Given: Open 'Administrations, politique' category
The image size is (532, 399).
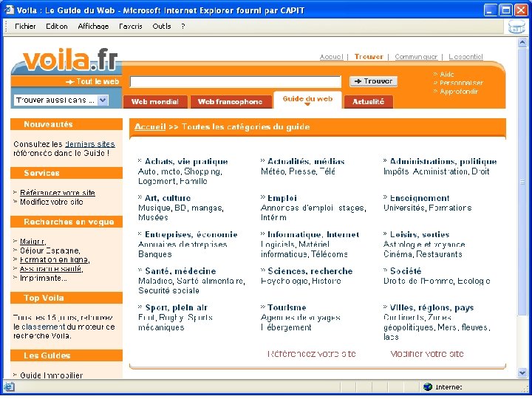Looking at the screenshot, I should [x=443, y=162].
